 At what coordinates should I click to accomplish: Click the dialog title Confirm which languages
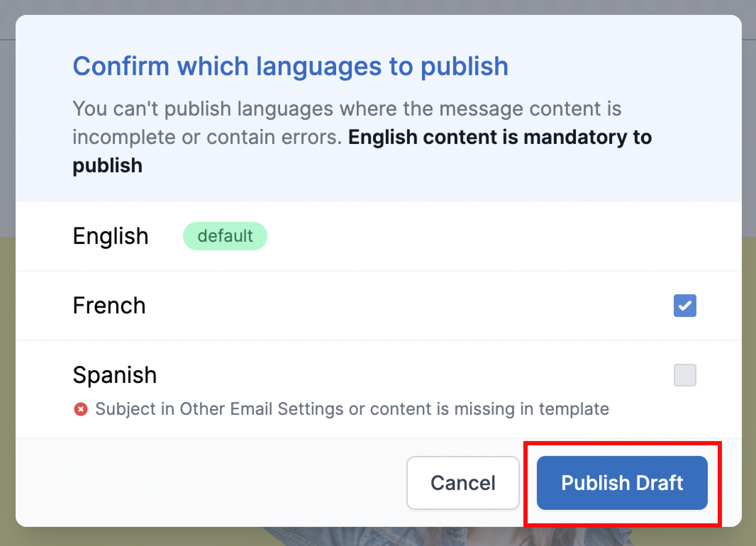(x=290, y=66)
